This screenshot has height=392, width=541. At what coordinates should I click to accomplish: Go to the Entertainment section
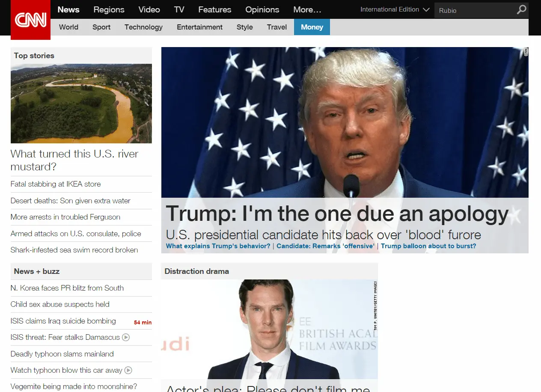(199, 27)
